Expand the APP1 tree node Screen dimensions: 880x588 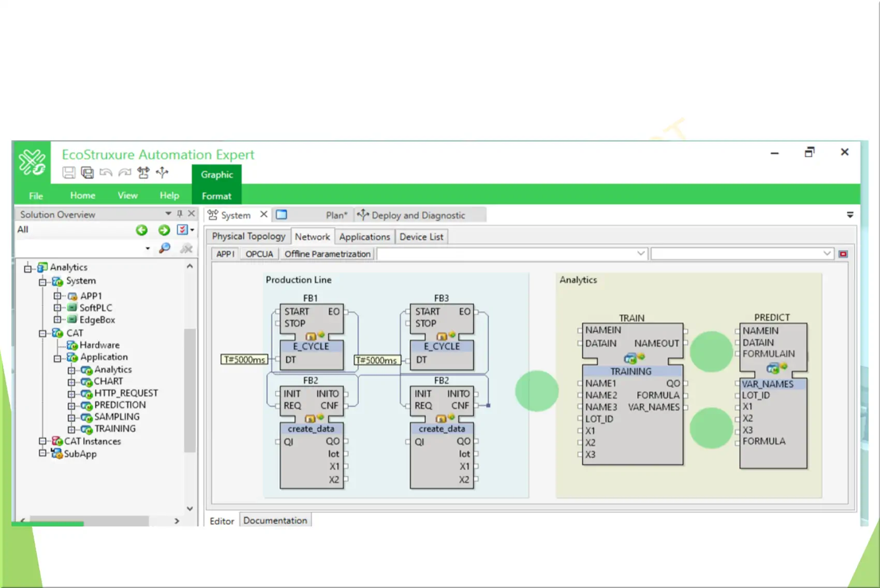click(57, 296)
